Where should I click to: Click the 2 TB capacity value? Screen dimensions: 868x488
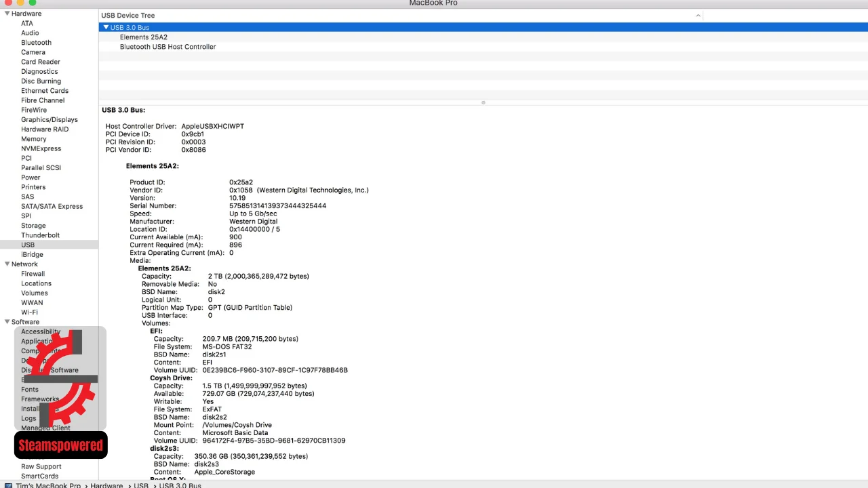[x=258, y=277]
